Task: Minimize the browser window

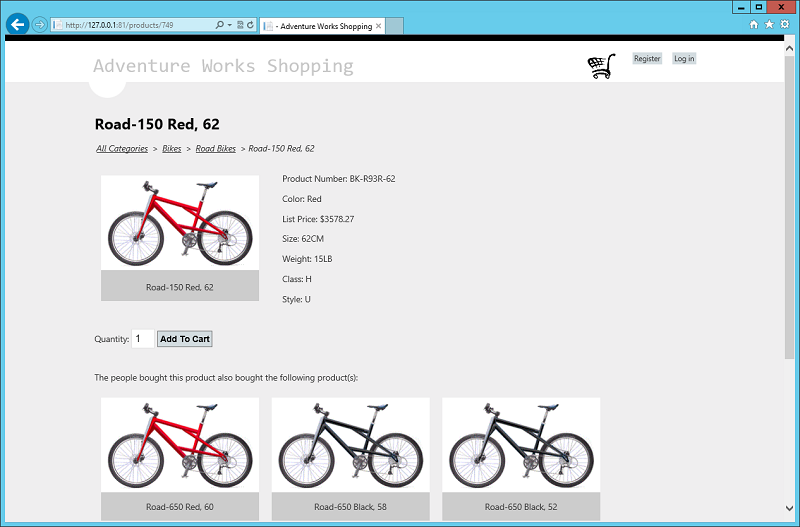Action: coord(741,7)
